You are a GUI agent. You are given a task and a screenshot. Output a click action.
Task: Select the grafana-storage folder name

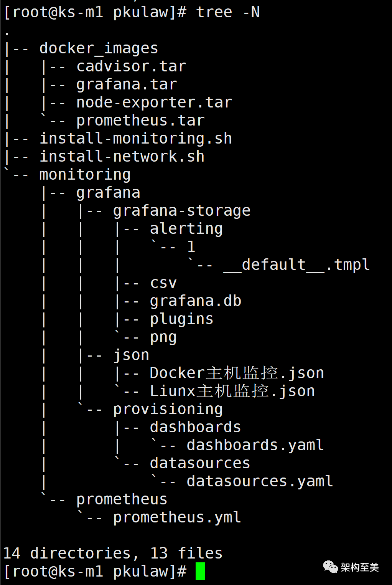point(182,211)
